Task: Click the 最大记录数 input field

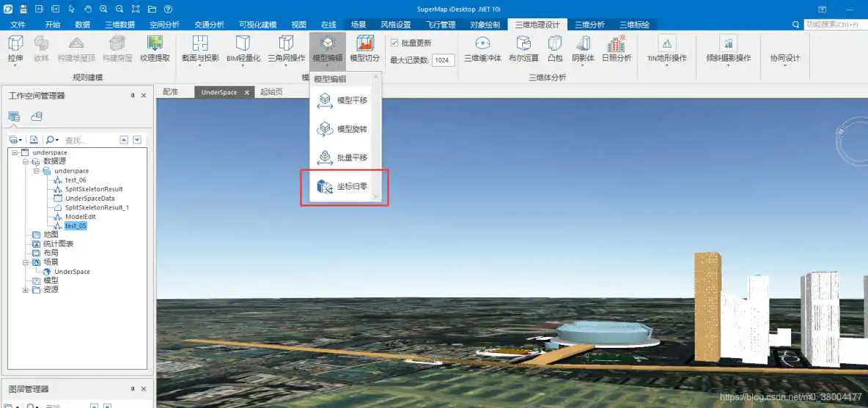Action: pos(444,60)
